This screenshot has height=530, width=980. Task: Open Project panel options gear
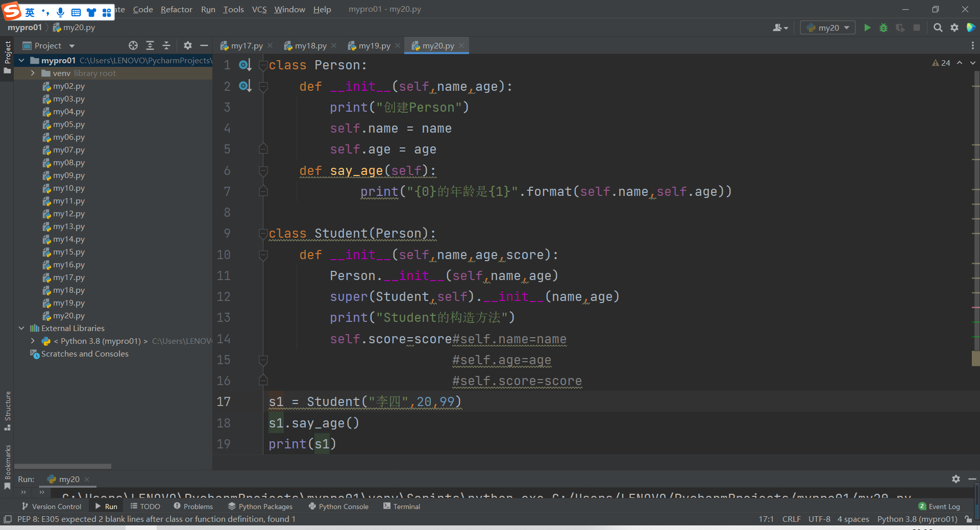click(188, 45)
